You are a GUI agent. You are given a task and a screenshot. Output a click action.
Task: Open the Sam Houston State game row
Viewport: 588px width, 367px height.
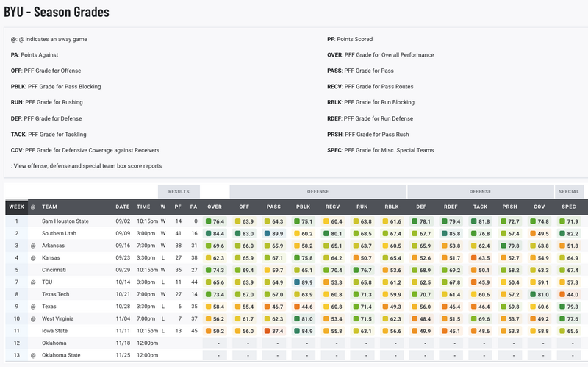[67, 221]
